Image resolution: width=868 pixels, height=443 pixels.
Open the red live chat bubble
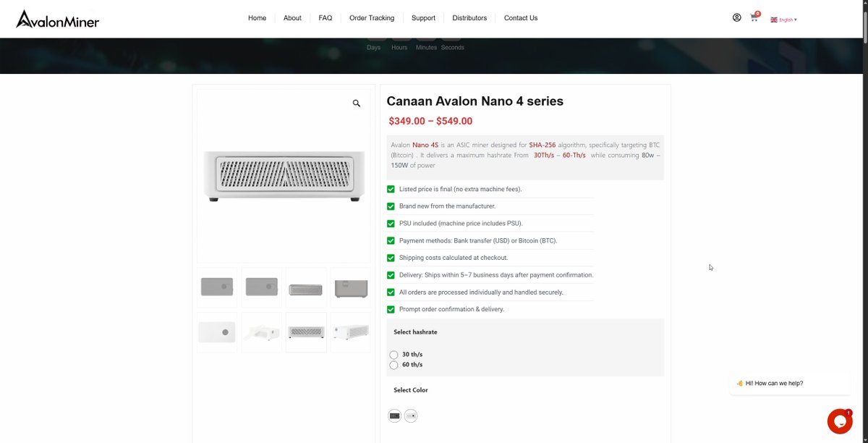[840, 421]
